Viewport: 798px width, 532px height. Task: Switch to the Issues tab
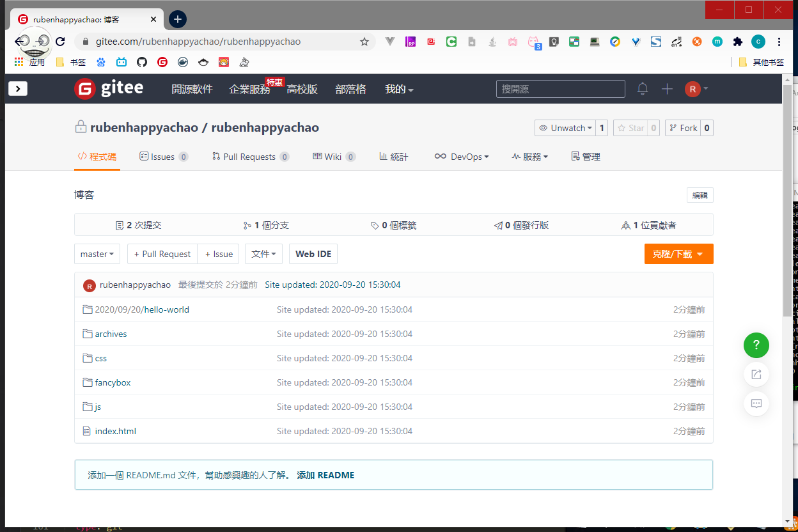click(x=163, y=157)
